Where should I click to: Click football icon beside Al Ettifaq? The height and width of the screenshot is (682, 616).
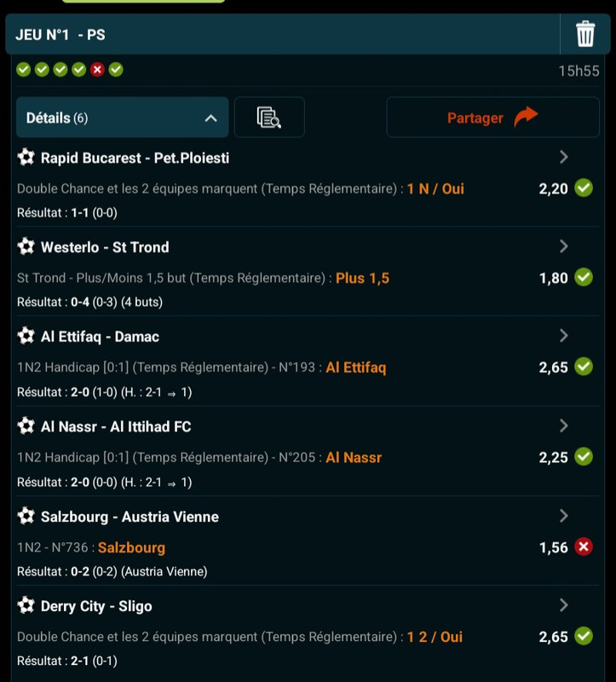click(x=26, y=336)
